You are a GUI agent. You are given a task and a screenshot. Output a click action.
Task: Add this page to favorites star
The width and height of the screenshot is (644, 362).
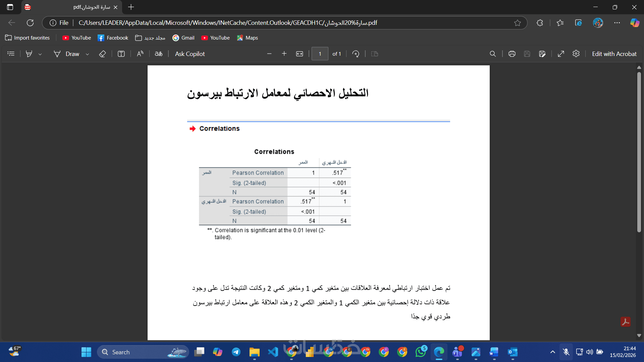click(517, 23)
